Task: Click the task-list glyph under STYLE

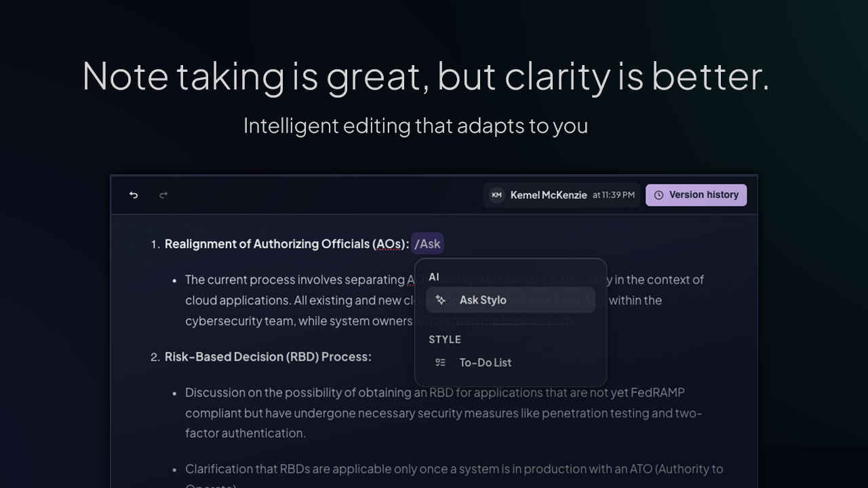Action: point(441,363)
